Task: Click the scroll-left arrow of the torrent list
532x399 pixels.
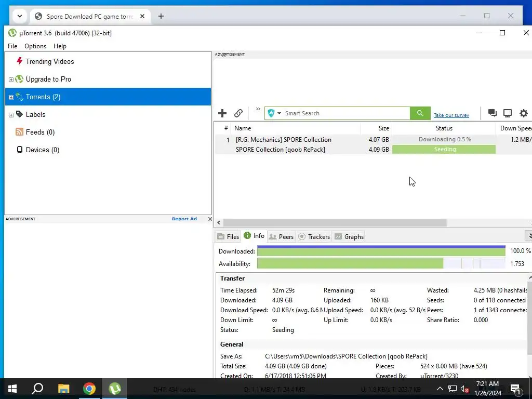Action: pos(219,222)
